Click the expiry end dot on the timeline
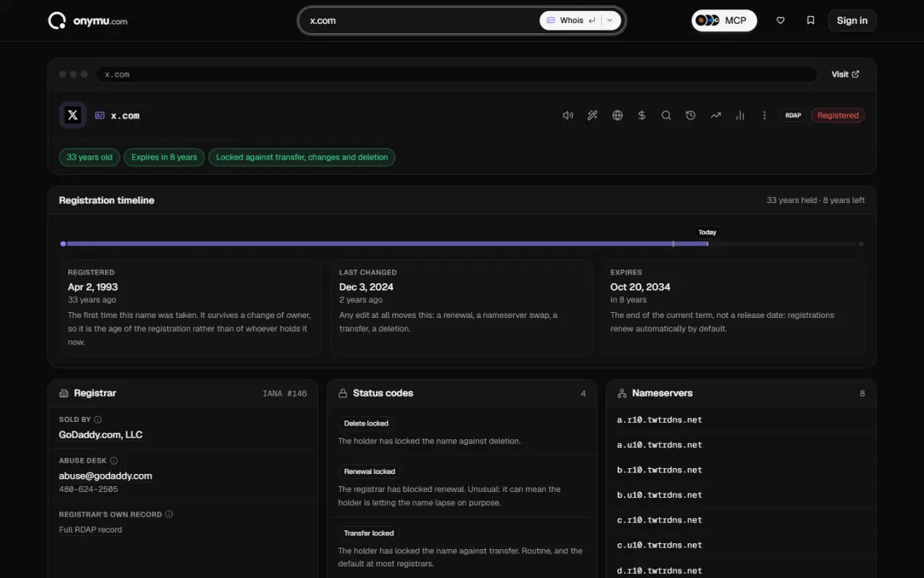924x578 pixels. [x=860, y=244]
